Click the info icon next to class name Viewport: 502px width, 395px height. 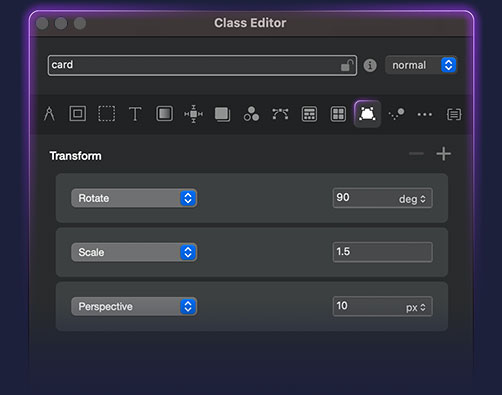click(x=370, y=65)
